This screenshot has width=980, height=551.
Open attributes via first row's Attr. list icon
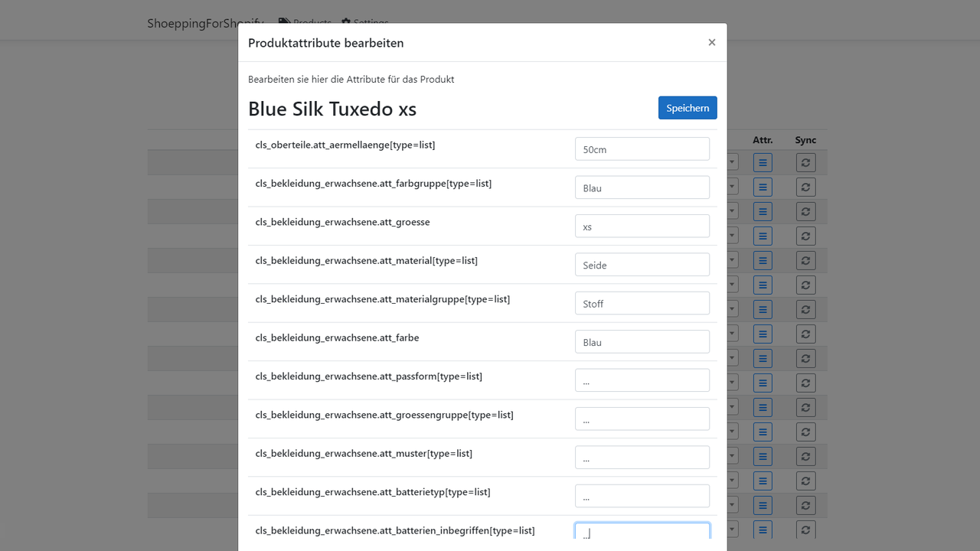click(x=763, y=162)
